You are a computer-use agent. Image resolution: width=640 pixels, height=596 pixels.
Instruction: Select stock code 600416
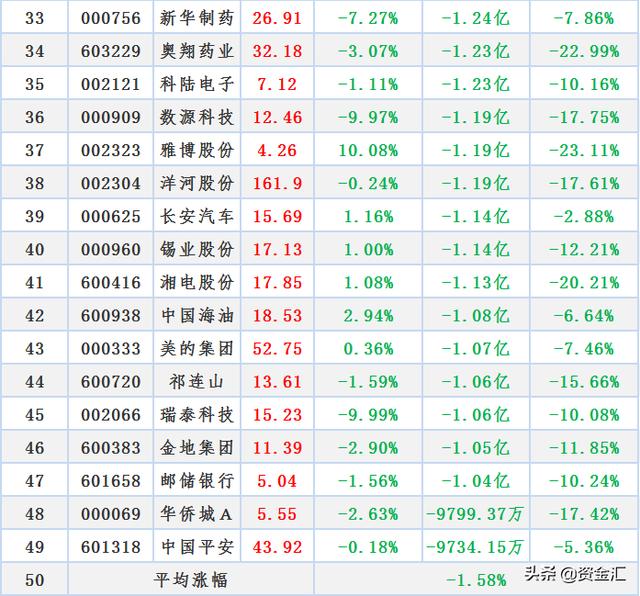click(111, 283)
